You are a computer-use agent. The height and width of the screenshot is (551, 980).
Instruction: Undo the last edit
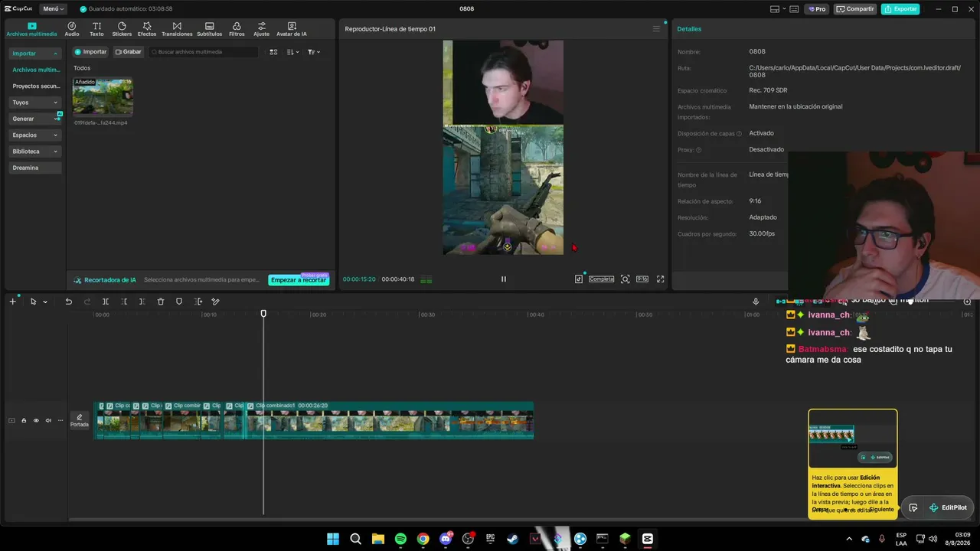(x=68, y=302)
